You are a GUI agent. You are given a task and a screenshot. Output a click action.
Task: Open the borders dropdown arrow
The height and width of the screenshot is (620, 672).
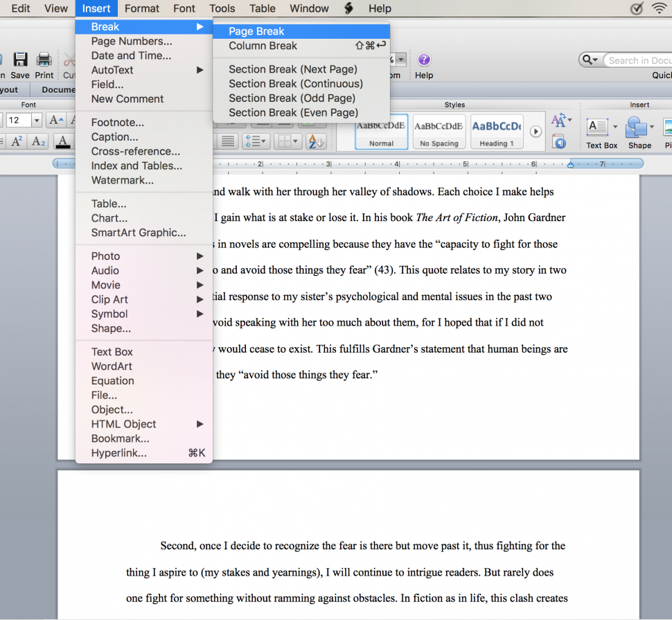[x=297, y=141]
